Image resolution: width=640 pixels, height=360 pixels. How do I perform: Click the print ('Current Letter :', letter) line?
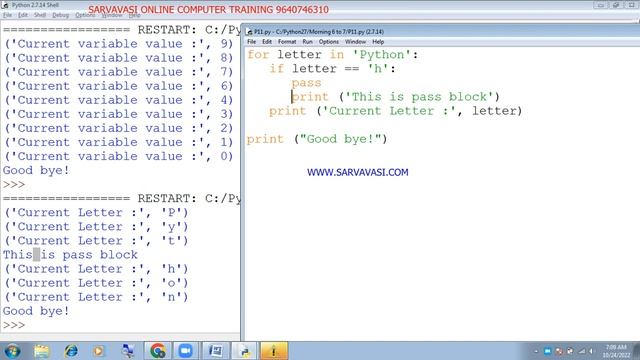click(396, 111)
